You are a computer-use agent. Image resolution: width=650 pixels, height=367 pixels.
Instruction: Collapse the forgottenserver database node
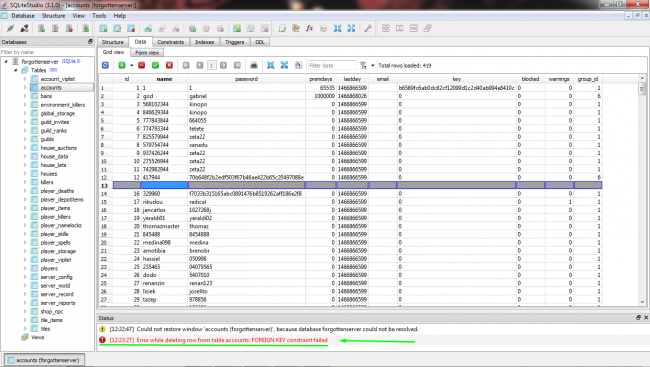click(x=6, y=61)
